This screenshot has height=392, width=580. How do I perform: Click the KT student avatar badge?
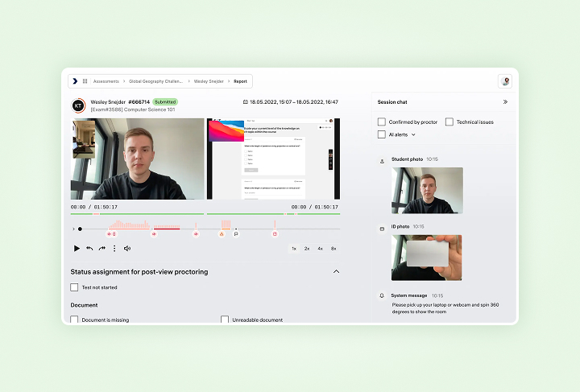click(x=78, y=105)
